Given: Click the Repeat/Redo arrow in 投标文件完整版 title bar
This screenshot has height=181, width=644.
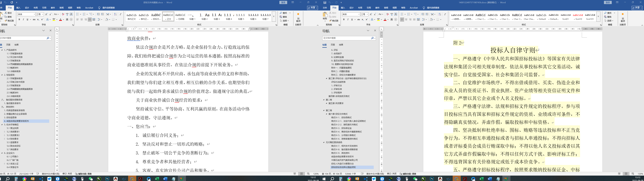Looking at the screenshot, I should 12,3.
